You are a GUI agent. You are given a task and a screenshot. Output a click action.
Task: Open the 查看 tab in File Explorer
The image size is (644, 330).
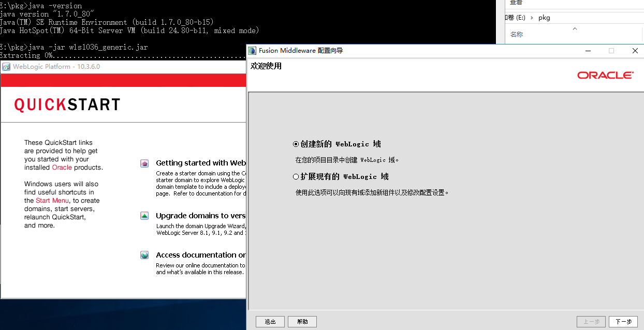(x=516, y=3)
